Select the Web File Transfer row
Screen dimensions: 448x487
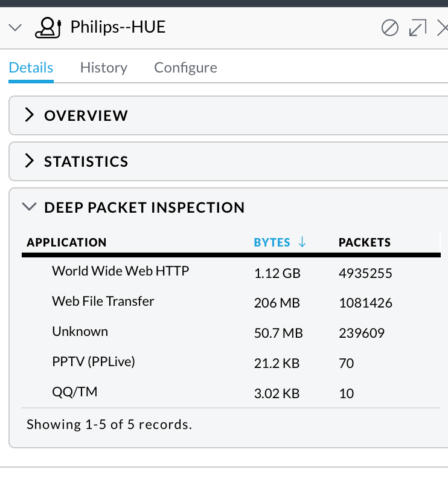click(x=231, y=303)
